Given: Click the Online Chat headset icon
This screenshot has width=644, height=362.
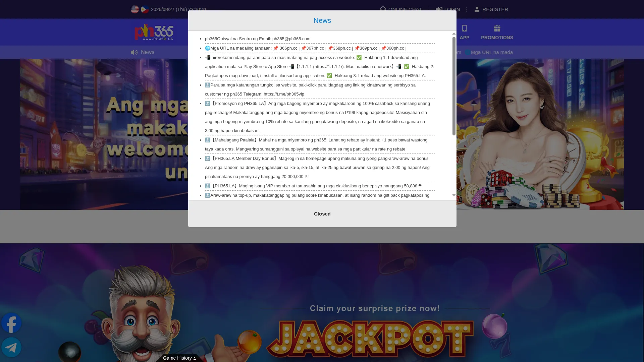Looking at the screenshot, I should tap(383, 9).
